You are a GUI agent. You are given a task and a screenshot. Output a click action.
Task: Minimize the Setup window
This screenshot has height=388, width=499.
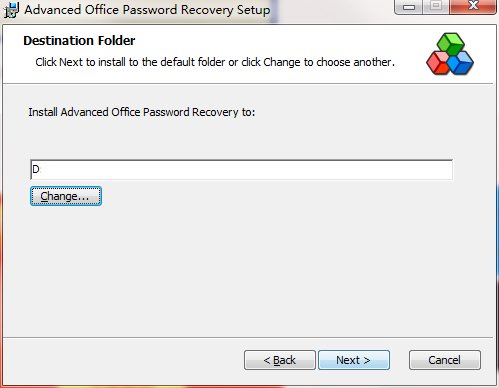(x=408, y=7)
